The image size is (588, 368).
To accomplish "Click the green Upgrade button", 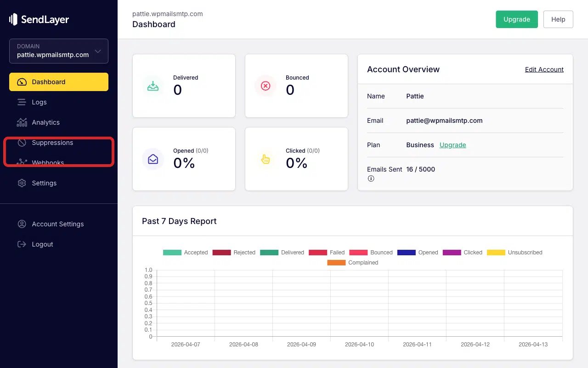I will pos(517,19).
